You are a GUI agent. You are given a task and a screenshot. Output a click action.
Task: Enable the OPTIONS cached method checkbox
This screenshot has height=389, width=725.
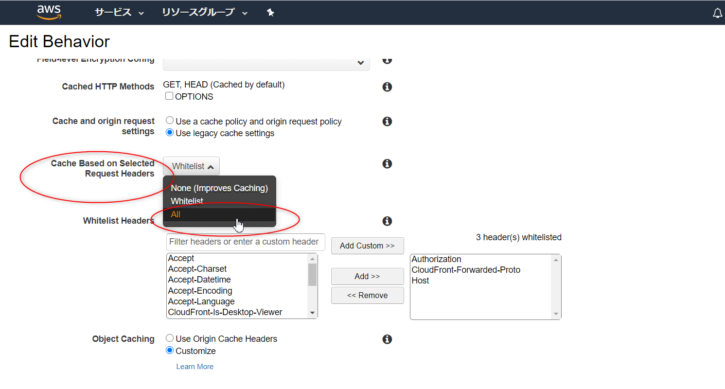point(169,96)
